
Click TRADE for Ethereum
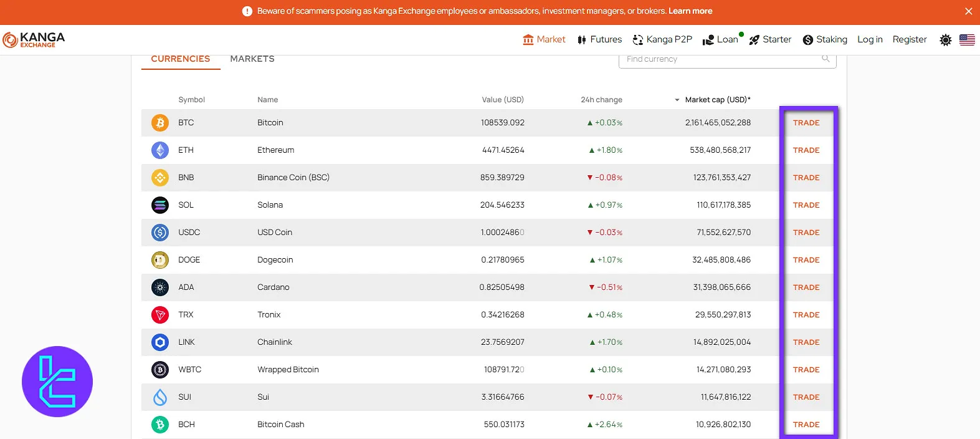[x=806, y=150]
